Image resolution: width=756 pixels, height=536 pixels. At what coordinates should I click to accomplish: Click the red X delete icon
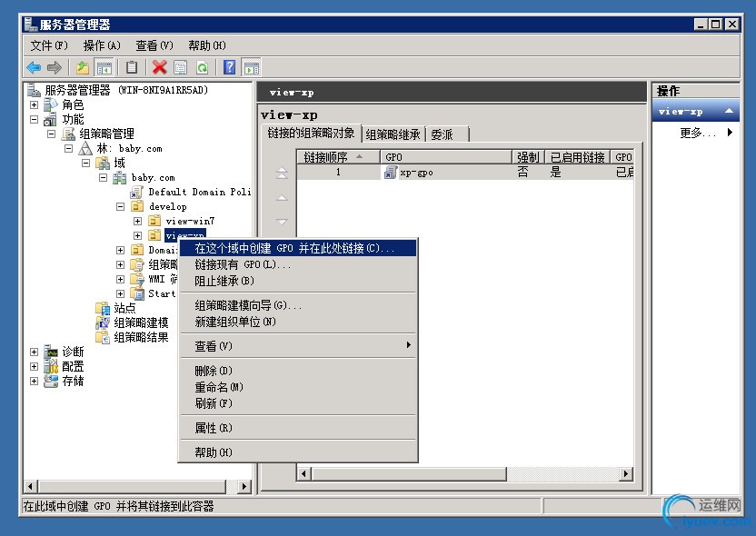[x=159, y=67]
